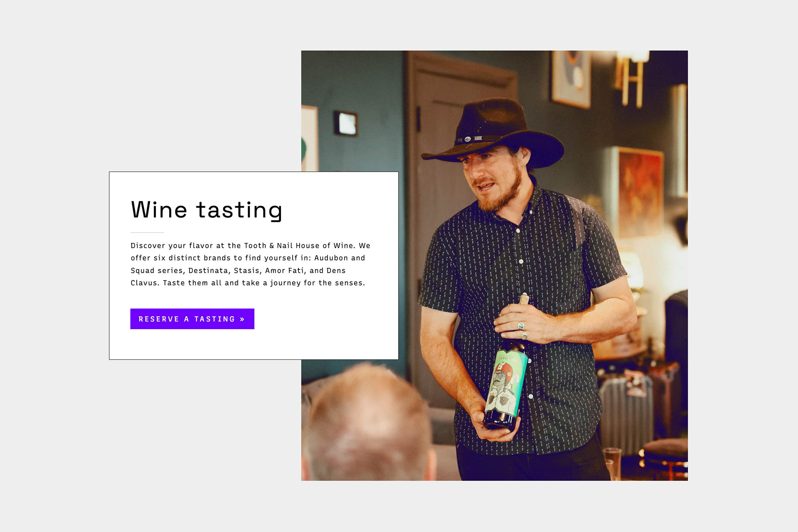
Task: Click the double chevron on the purple button
Action: click(242, 319)
